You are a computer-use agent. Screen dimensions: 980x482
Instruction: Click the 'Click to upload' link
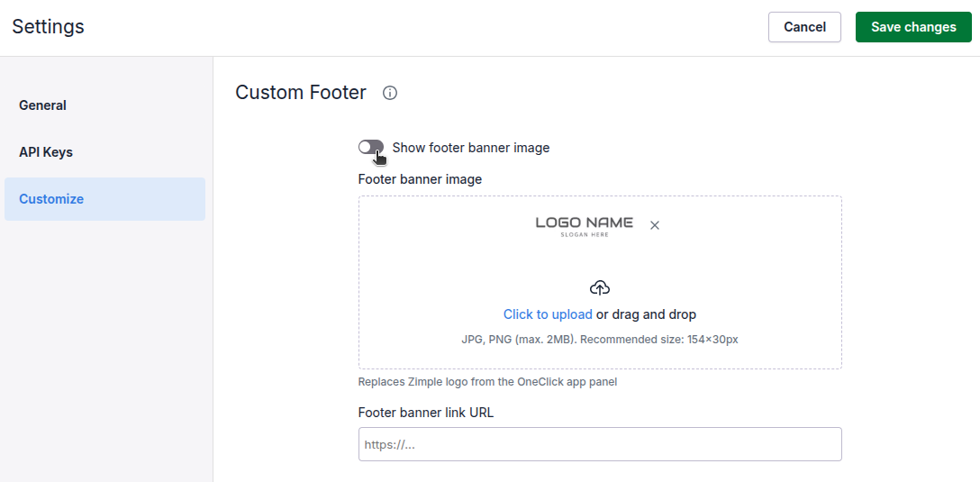548,314
